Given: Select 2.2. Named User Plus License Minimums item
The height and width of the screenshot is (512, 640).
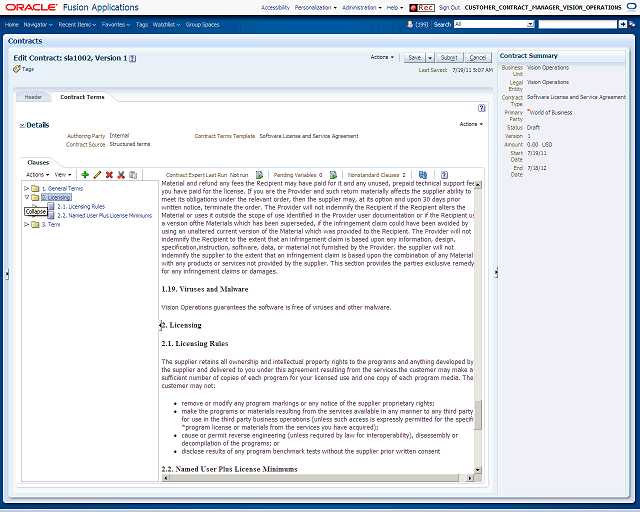Looking at the screenshot, I should click(x=104, y=216).
